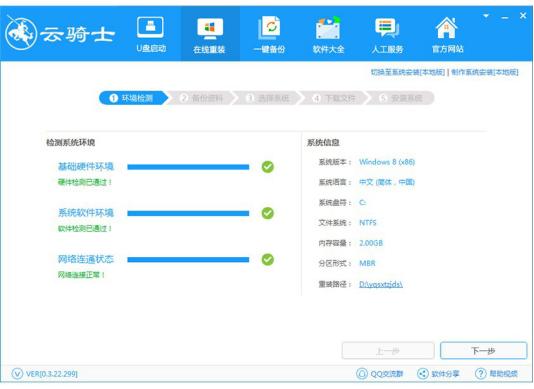Click 制作系统安装[本地版] link
The image size is (534, 389).
click(x=485, y=72)
